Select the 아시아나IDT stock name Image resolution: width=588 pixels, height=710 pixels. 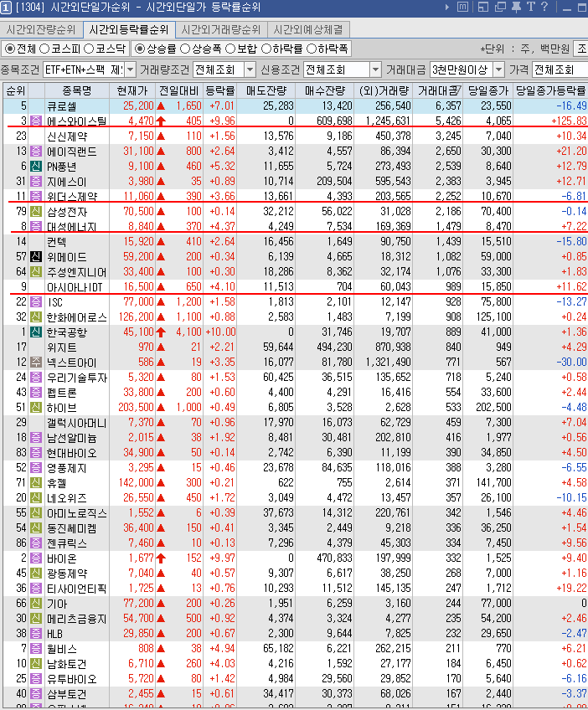(x=75, y=287)
